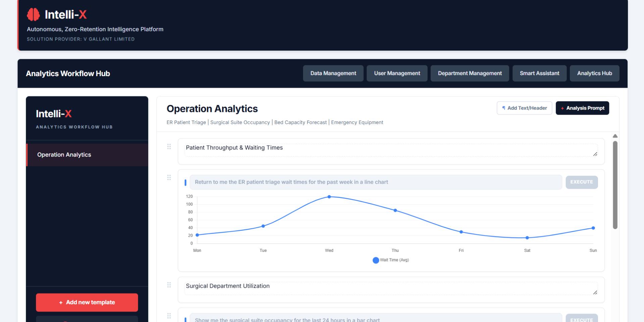Image resolution: width=644 pixels, height=322 pixels.
Task: Click resize grip of Surgical Department Utilization box
Action: tap(595, 292)
